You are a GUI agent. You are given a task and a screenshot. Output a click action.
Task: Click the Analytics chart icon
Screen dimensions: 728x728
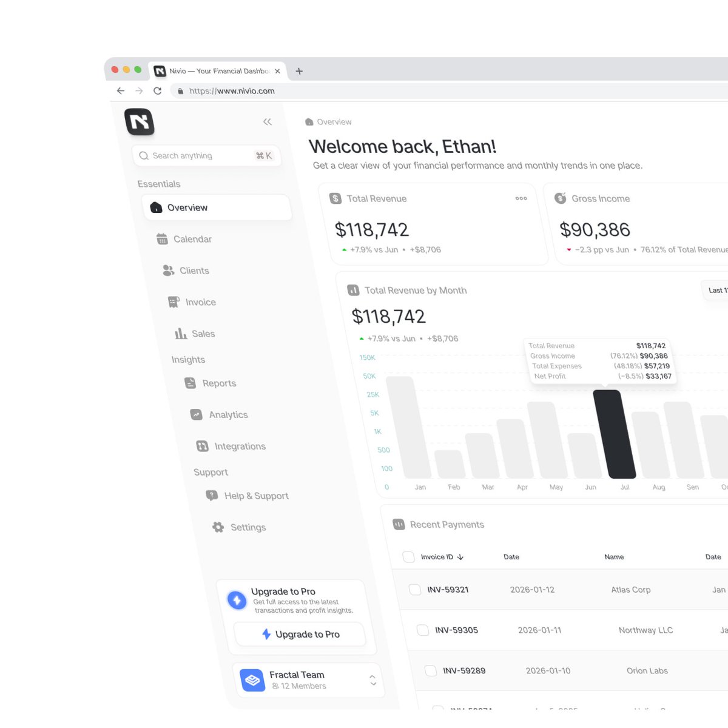point(196,415)
